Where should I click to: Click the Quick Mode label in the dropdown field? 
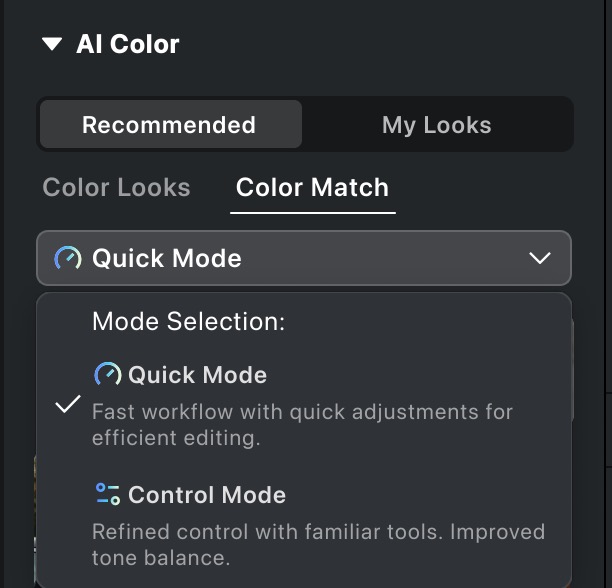pyautogui.click(x=167, y=258)
